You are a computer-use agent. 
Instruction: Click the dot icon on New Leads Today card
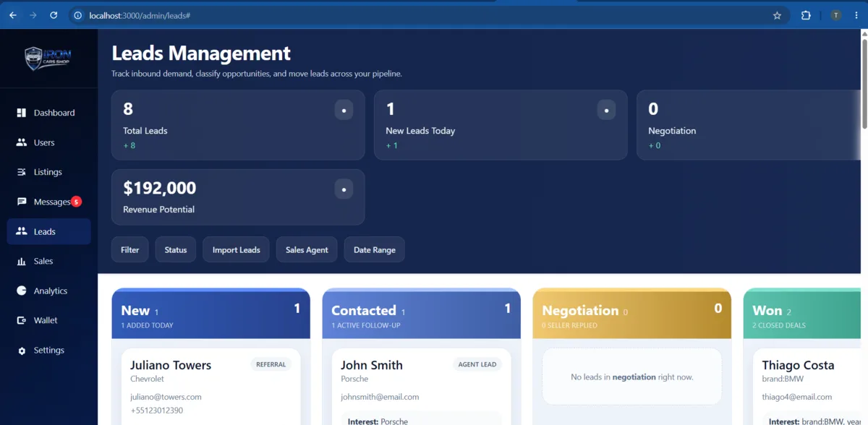click(606, 111)
